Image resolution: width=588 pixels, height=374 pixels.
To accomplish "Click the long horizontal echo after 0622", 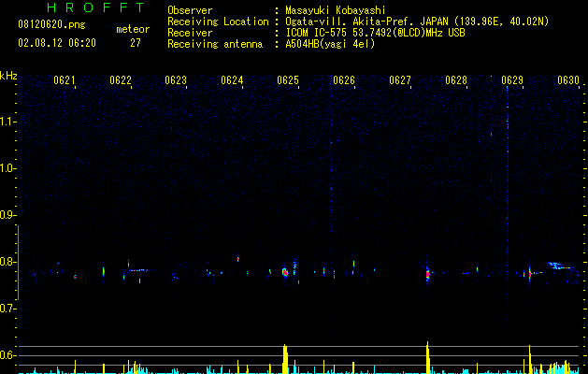I will (x=138, y=270).
